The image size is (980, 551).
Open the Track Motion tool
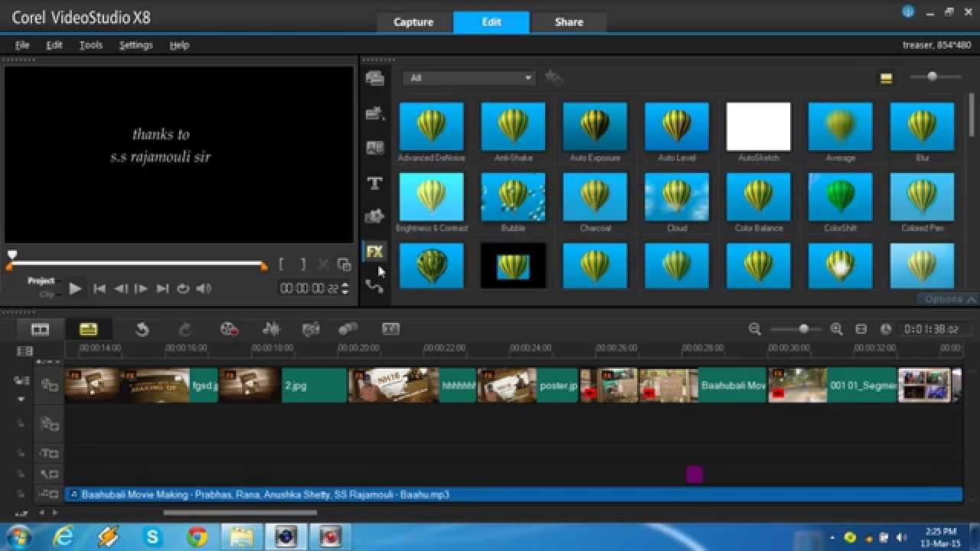pyautogui.click(x=348, y=329)
